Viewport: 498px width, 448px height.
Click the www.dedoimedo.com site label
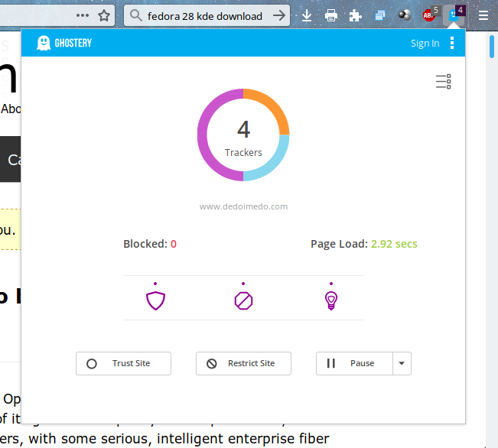(243, 206)
